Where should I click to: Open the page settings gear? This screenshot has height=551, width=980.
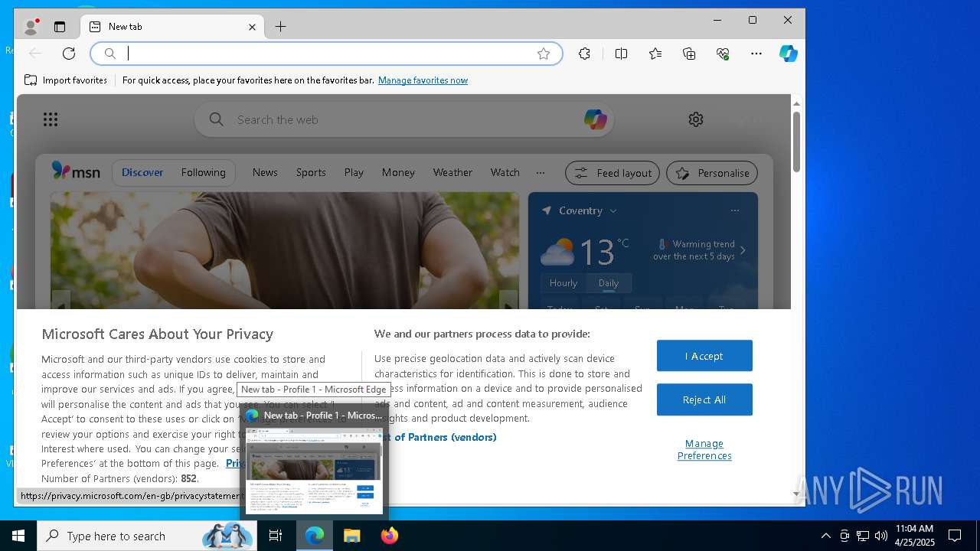(x=696, y=119)
